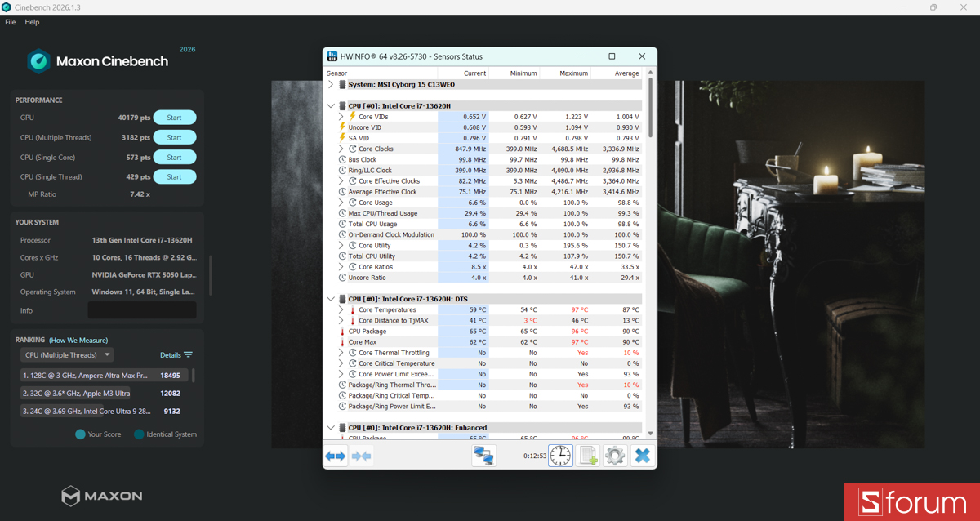Screen dimensions: 980x521
Task: Select ranking entry Apple M3 Ultra 12082
Action: [104, 393]
